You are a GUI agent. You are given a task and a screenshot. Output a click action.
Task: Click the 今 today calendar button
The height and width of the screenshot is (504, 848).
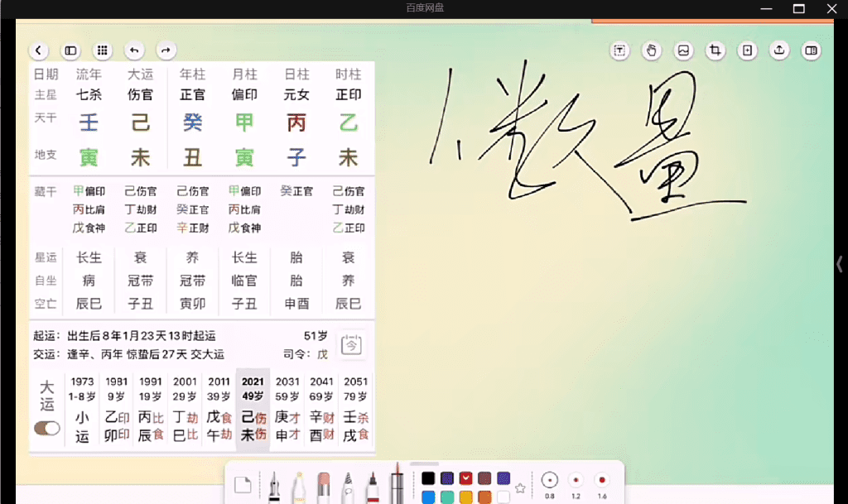point(352,344)
